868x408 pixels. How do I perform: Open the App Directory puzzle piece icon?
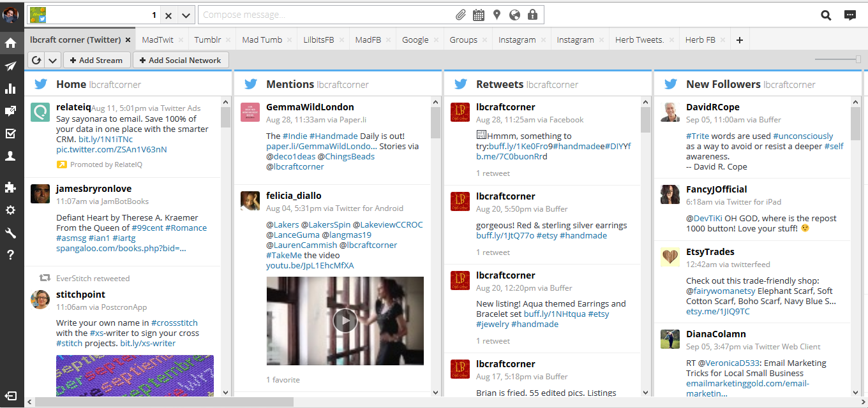point(11,187)
